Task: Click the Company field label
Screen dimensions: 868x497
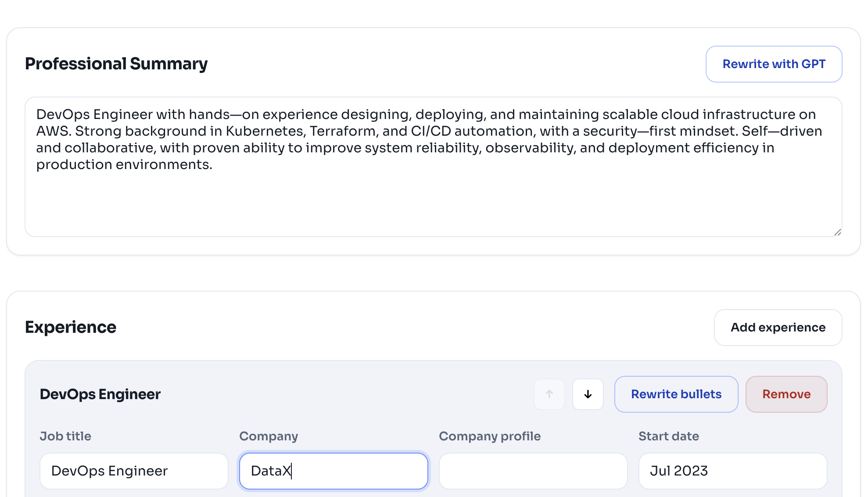Action: click(269, 436)
